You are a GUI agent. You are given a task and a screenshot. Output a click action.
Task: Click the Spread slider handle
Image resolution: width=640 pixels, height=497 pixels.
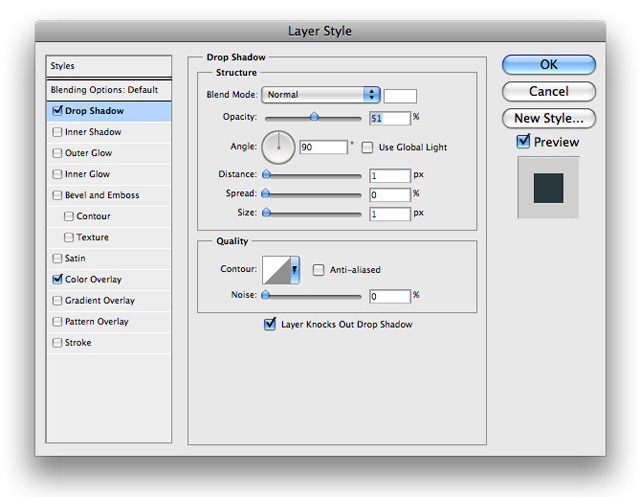pos(266,193)
